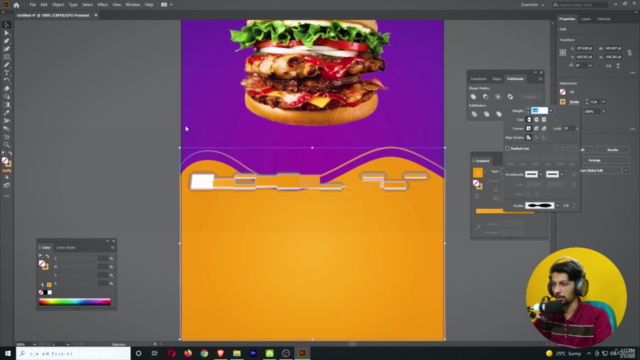Screen dimensions: 640x360
Task: Click the color spectrum bar in Color panel
Action: tap(75, 302)
